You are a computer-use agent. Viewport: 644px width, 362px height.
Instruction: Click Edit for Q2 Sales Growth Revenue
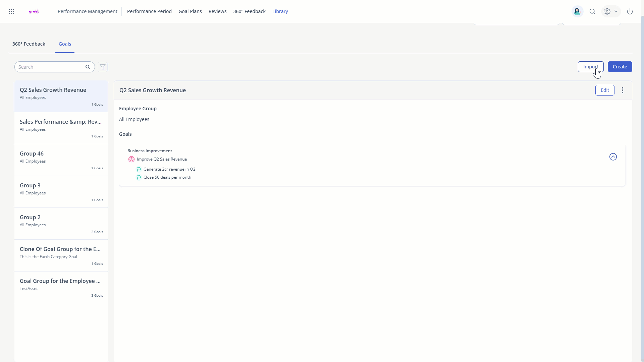605,90
